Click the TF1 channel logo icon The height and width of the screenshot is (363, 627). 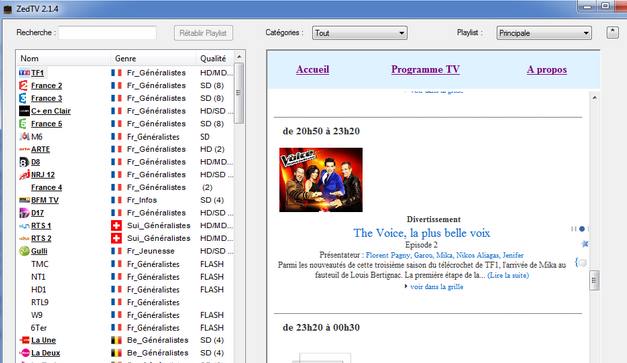(24, 73)
